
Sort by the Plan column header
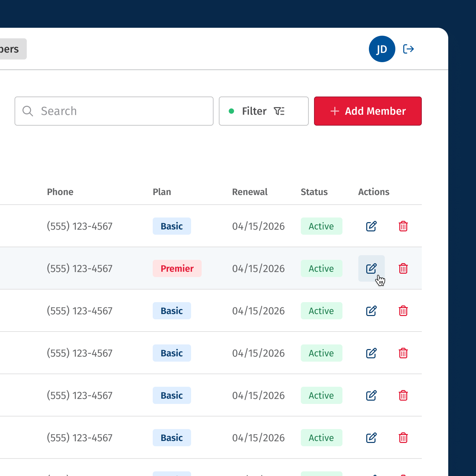(x=162, y=192)
